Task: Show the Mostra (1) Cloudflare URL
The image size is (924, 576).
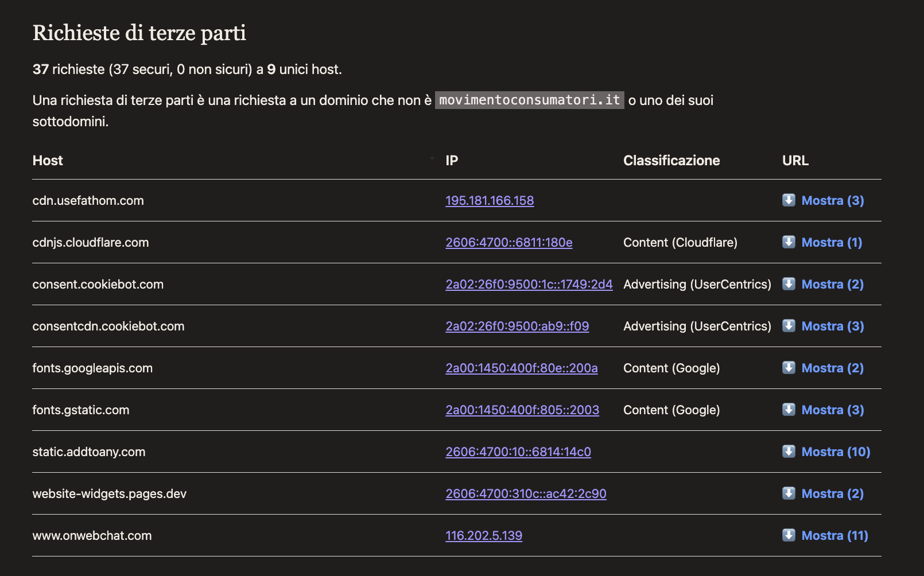Action: (831, 242)
